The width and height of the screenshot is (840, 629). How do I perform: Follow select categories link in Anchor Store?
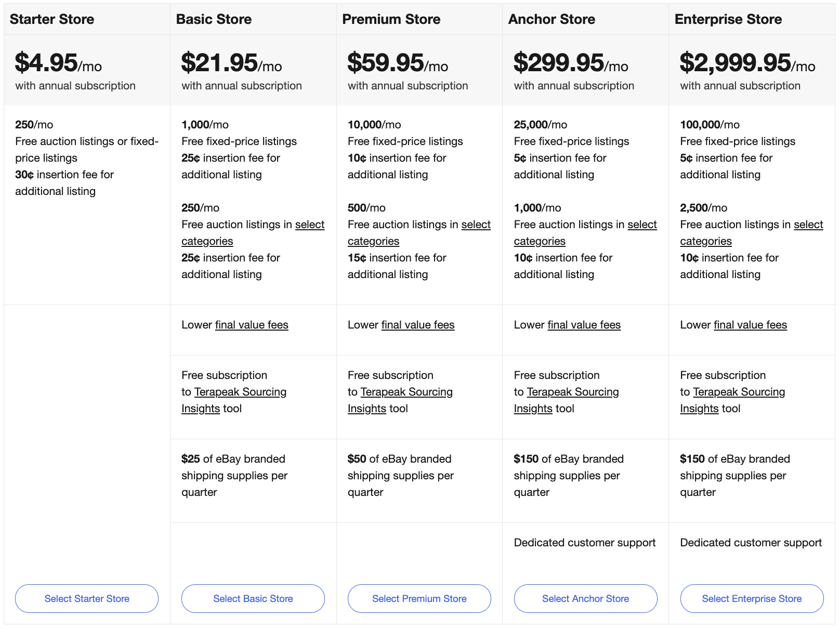642,225
